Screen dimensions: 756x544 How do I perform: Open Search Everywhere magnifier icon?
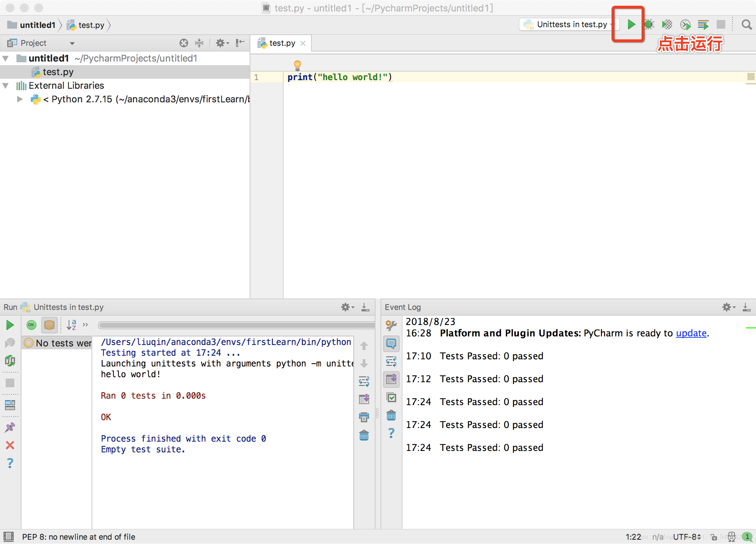pyautogui.click(x=746, y=24)
